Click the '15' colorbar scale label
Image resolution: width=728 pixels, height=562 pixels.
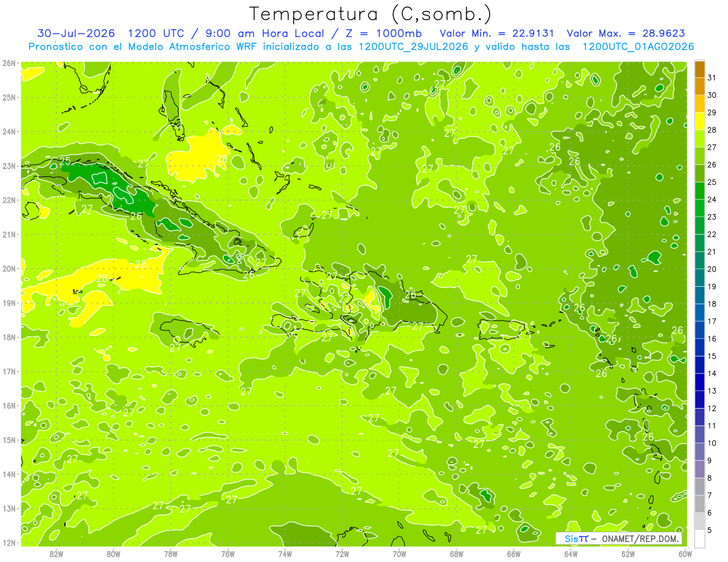click(x=712, y=356)
